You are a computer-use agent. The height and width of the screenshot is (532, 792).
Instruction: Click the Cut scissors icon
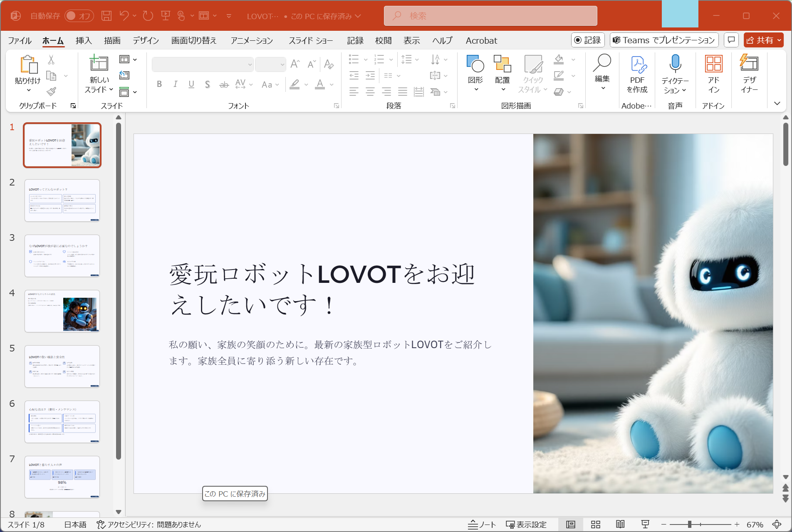(x=51, y=60)
